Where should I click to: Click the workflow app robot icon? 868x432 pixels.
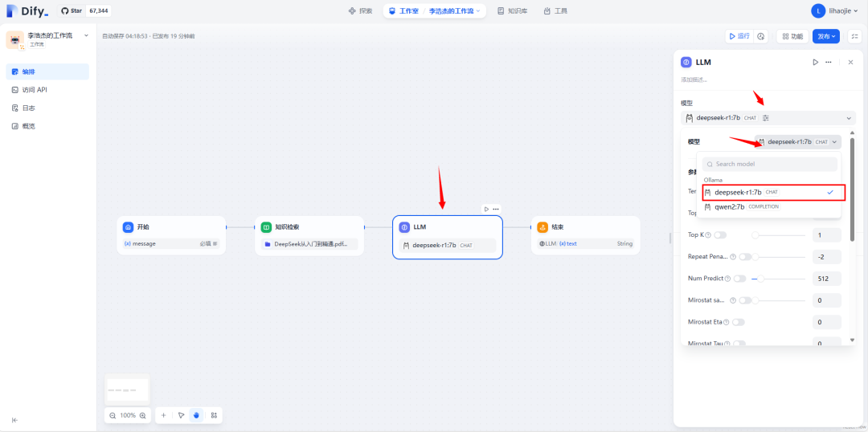click(x=15, y=40)
